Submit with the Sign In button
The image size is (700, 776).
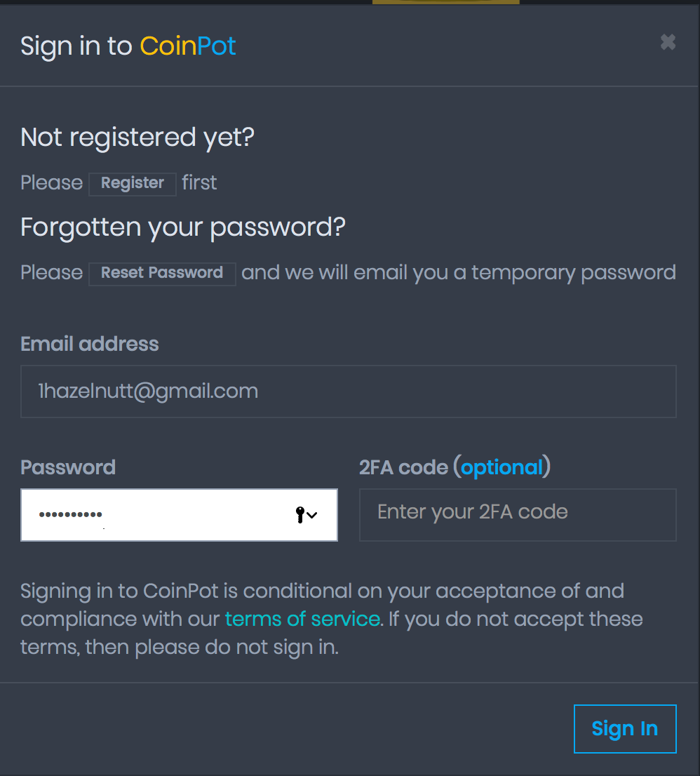point(625,729)
